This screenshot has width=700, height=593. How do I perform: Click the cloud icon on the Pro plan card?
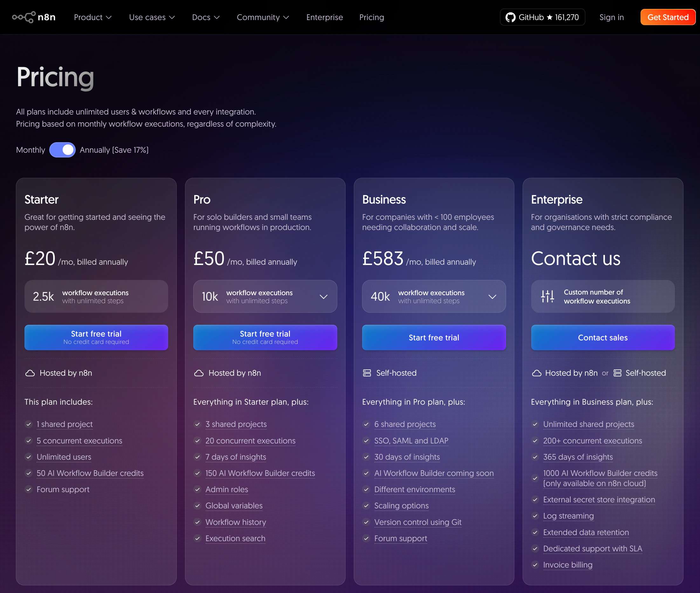tap(198, 373)
